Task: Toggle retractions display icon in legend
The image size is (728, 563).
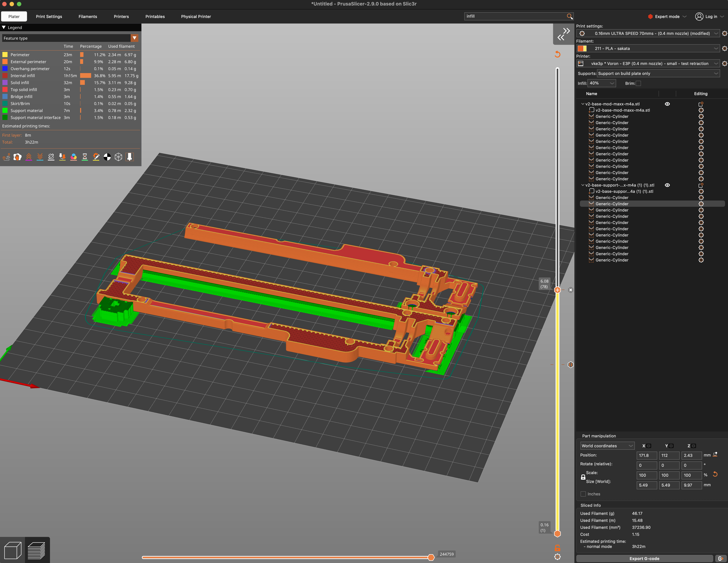Action: (x=29, y=157)
